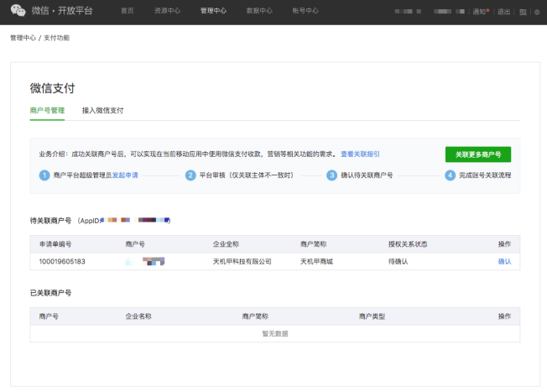Click the 平台审核 step label

(247, 175)
